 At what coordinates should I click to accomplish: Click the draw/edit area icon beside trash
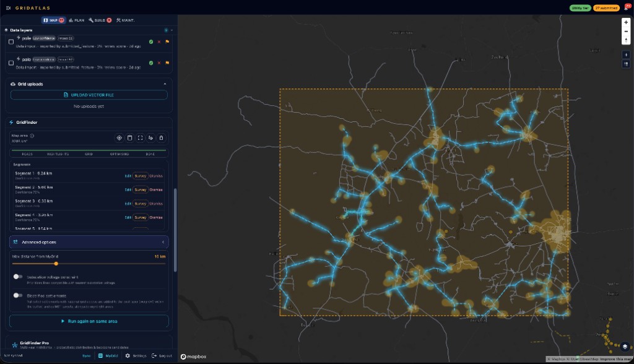151,138
